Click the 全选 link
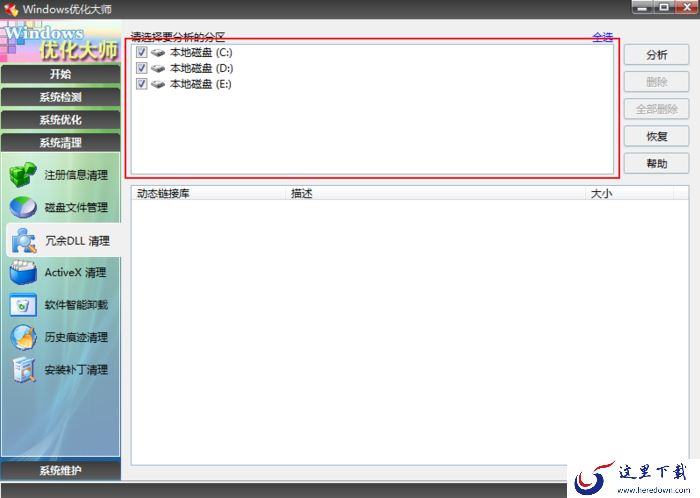The width and height of the screenshot is (700, 498). point(603,37)
